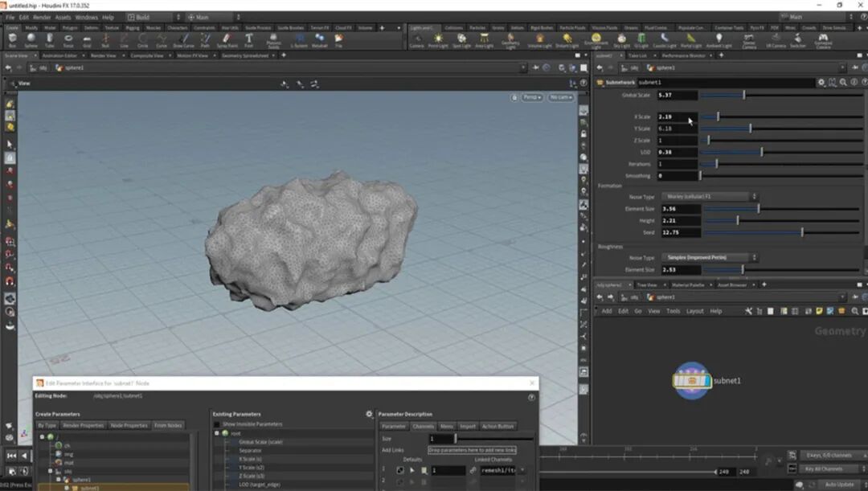Open the gear menu in the Submnetwork parameters
This screenshot has width=868, height=491.
[821, 82]
